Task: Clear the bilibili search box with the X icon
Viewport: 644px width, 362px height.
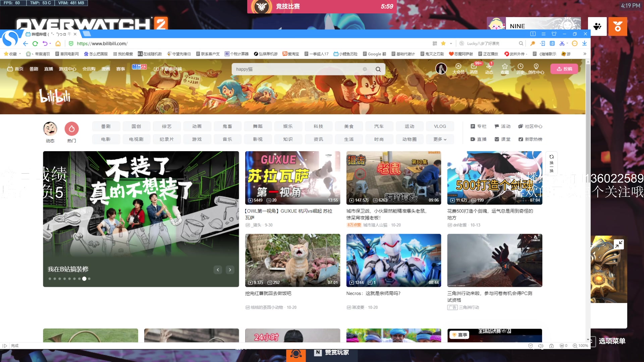Action: click(365, 69)
